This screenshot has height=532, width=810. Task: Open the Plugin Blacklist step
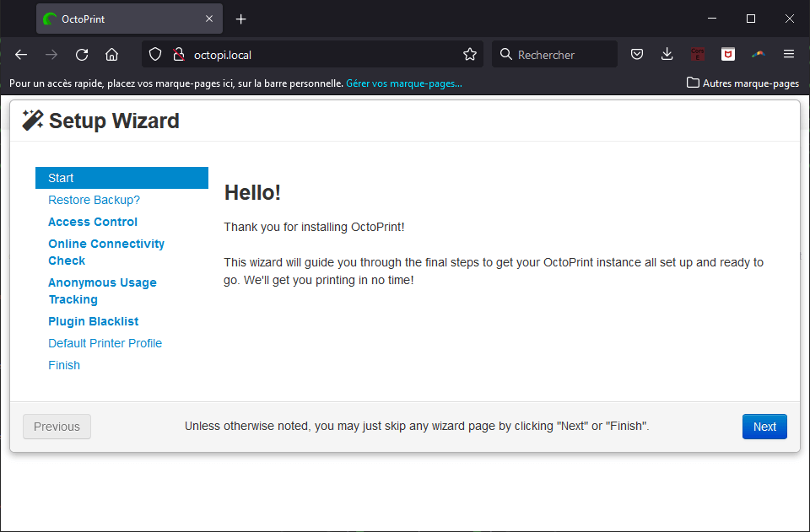click(93, 321)
